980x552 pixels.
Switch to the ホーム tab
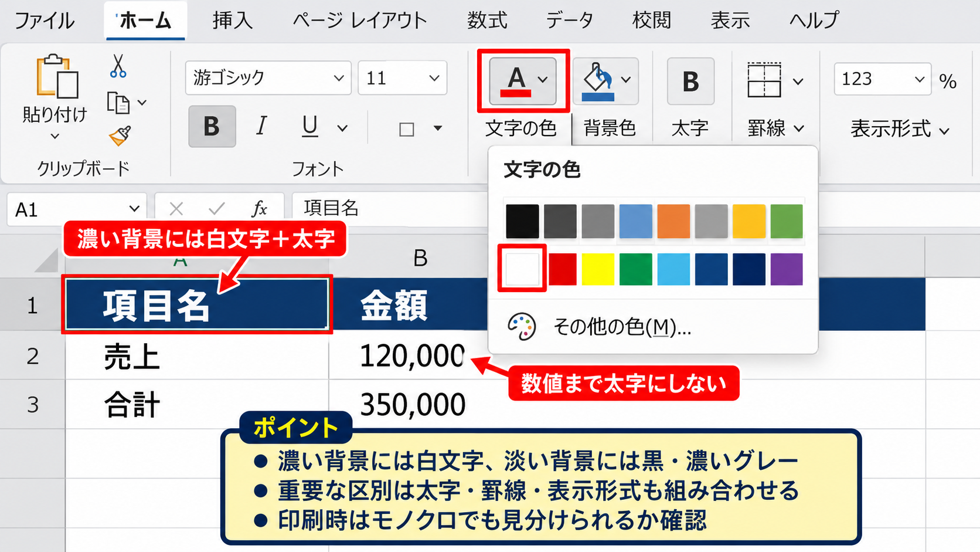pyautogui.click(x=145, y=21)
